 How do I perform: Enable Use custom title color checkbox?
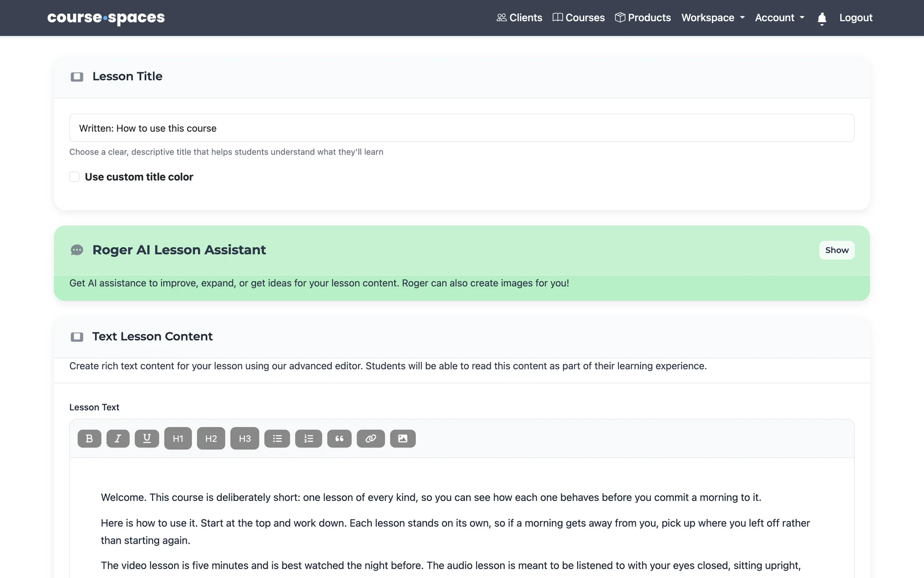75,177
